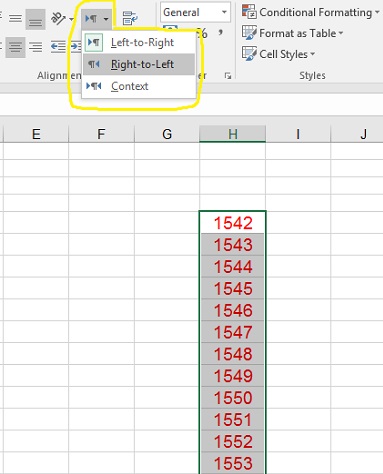383x474 pixels.
Task: Expand the Cell Styles dropdown arrow
Action: click(x=313, y=54)
